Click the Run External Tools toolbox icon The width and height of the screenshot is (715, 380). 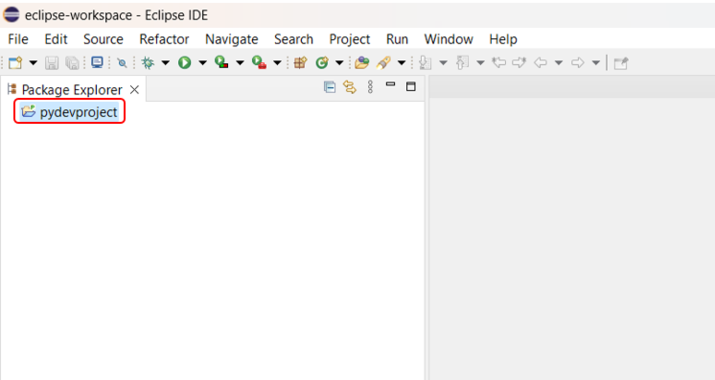coord(259,62)
